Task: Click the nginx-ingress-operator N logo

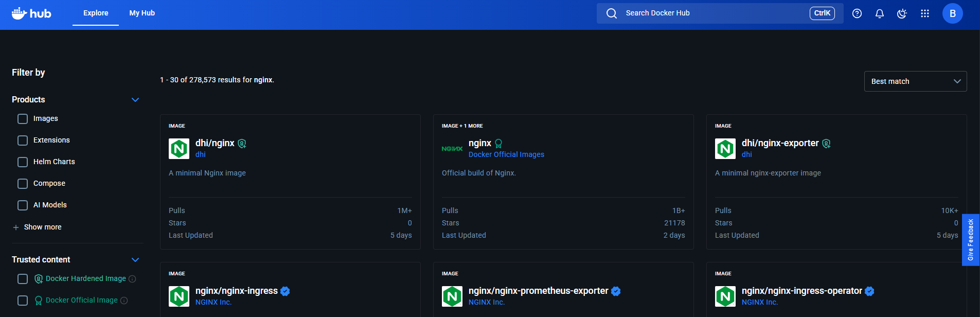Action: tap(725, 296)
